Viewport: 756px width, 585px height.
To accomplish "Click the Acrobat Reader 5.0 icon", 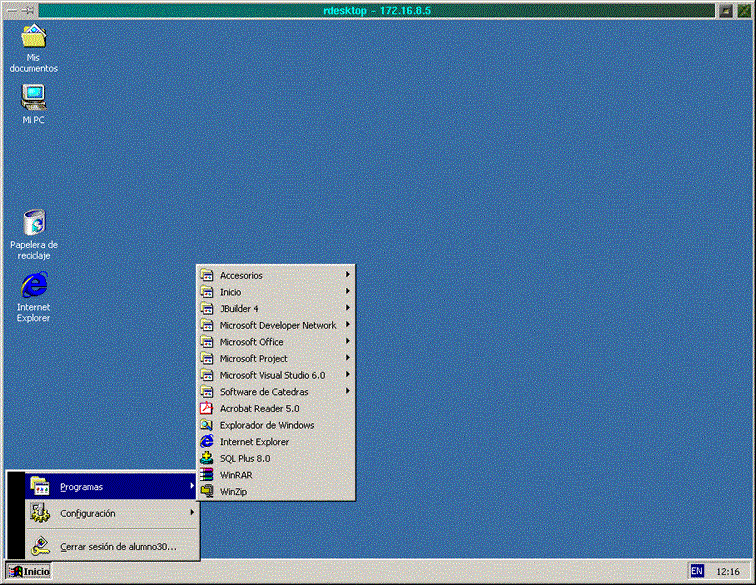I will pos(207,408).
